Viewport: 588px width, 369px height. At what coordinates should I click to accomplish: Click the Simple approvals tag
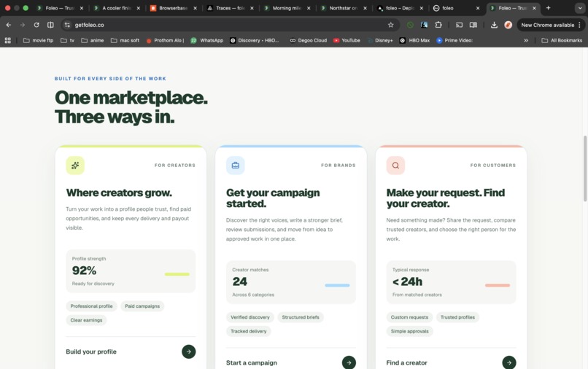409,331
